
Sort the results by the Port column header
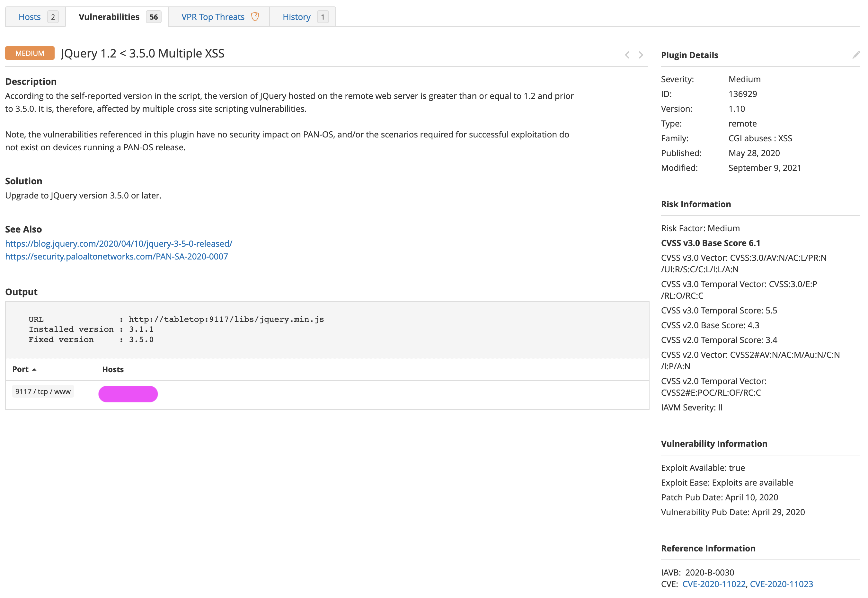point(21,369)
